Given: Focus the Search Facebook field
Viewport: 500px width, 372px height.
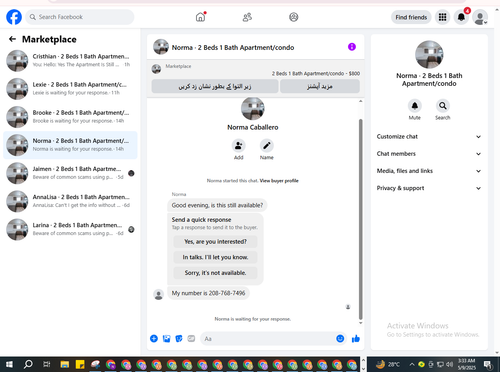Looking at the screenshot, I should (80, 17).
